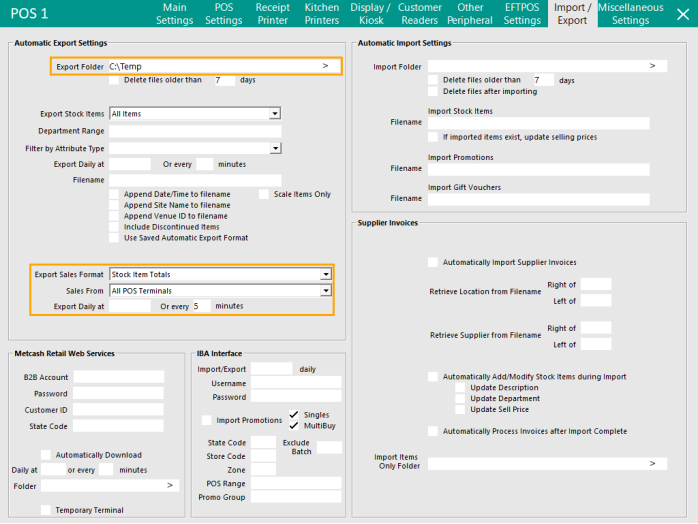Open the Receipt Printer tab
698x524 pixels.
pyautogui.click(x=273, y=14)
